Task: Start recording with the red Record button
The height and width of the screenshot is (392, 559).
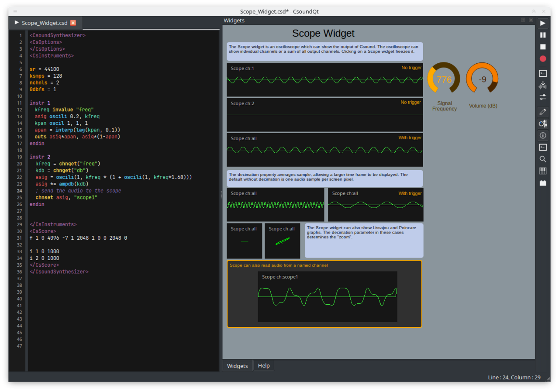Action: (x=543, y=58)
